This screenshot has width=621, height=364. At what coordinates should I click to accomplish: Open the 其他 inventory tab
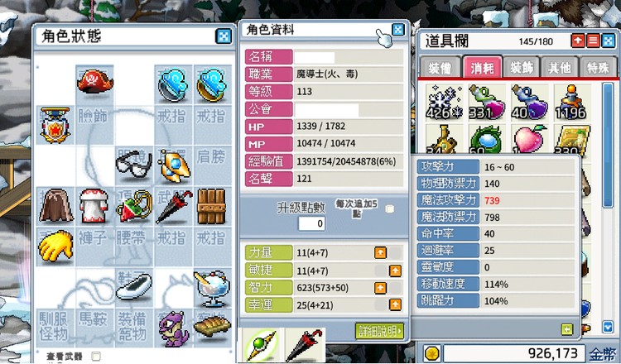coord(559,67)
